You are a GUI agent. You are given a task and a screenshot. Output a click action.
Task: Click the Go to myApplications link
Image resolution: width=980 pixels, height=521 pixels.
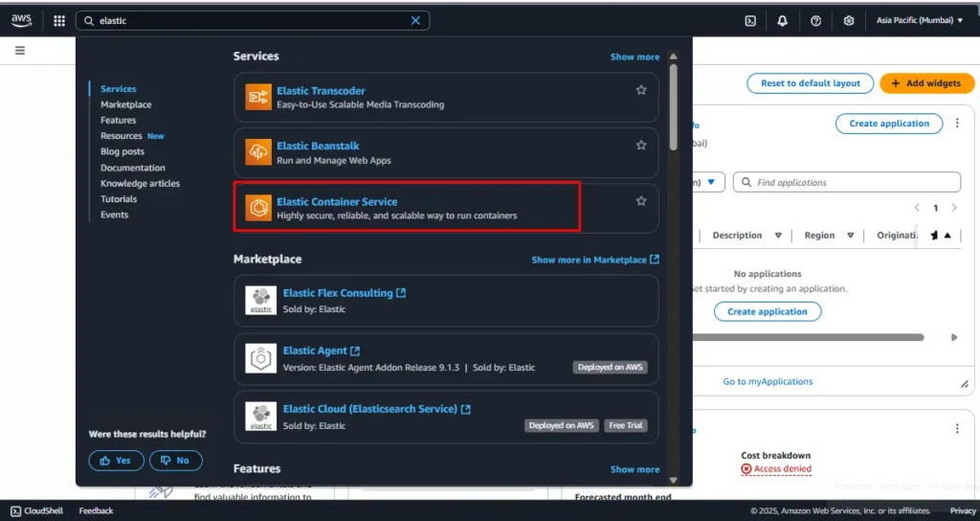[768, 381]
